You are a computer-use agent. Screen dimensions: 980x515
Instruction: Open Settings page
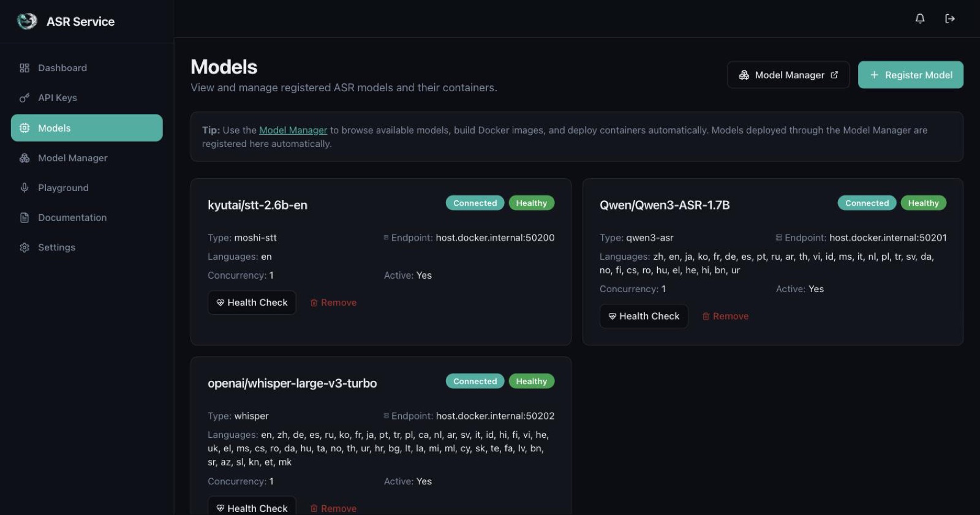pyautogui.click(x=87, y=248)
